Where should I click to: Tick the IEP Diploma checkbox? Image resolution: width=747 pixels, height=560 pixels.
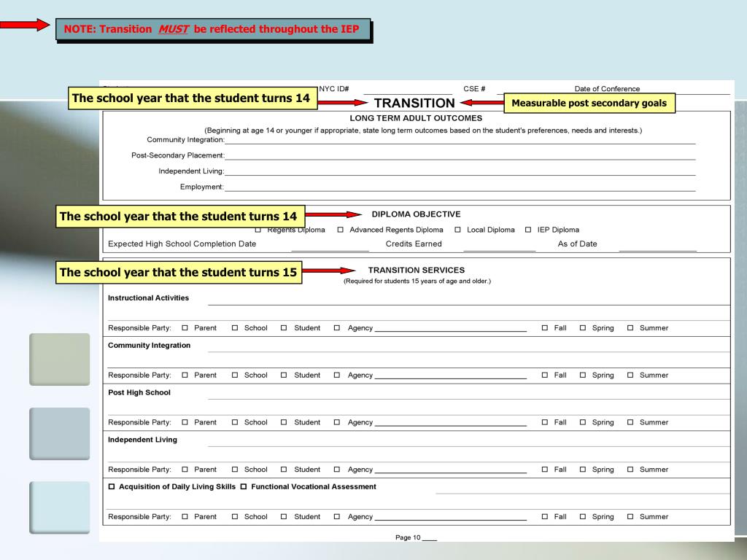[x=528, y=230]
